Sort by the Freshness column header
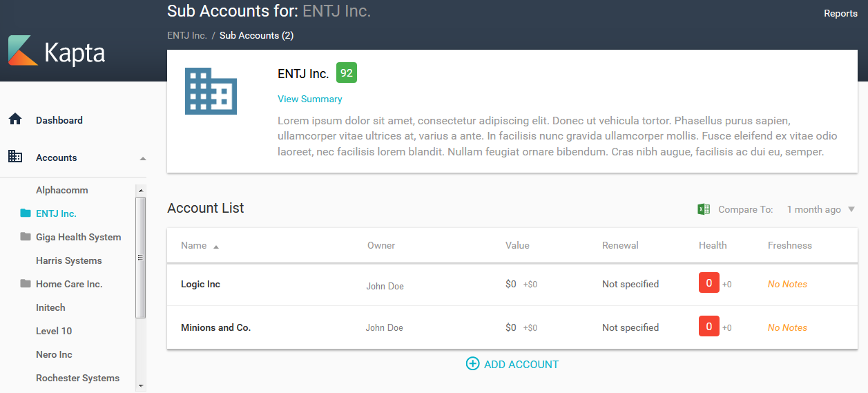 (x=790, y=245)
